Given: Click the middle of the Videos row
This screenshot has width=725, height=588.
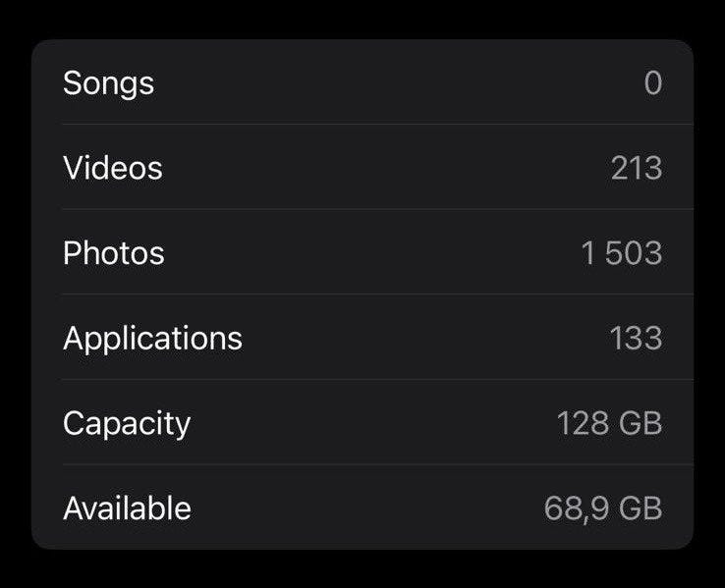Looking at the screenshot, I should point(362,168).
